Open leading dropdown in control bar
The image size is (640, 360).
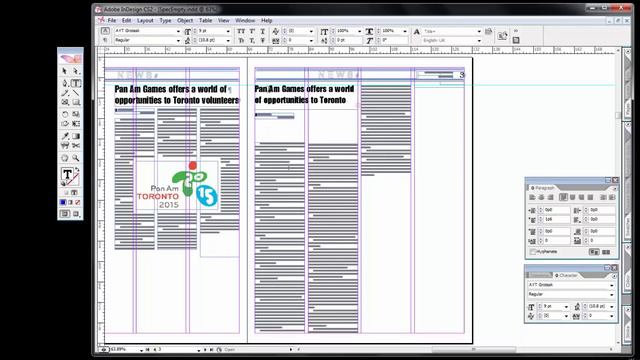point(228,40)
